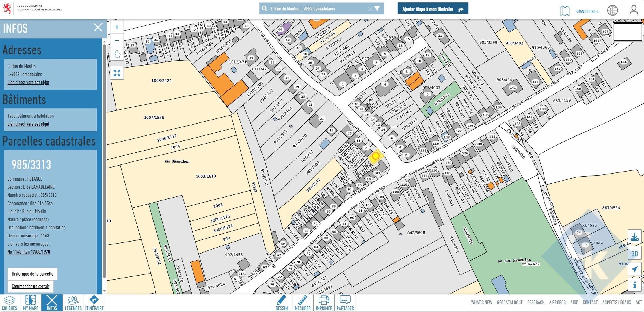Open the download tool icon
644x312 pixels.
(634, 237)
